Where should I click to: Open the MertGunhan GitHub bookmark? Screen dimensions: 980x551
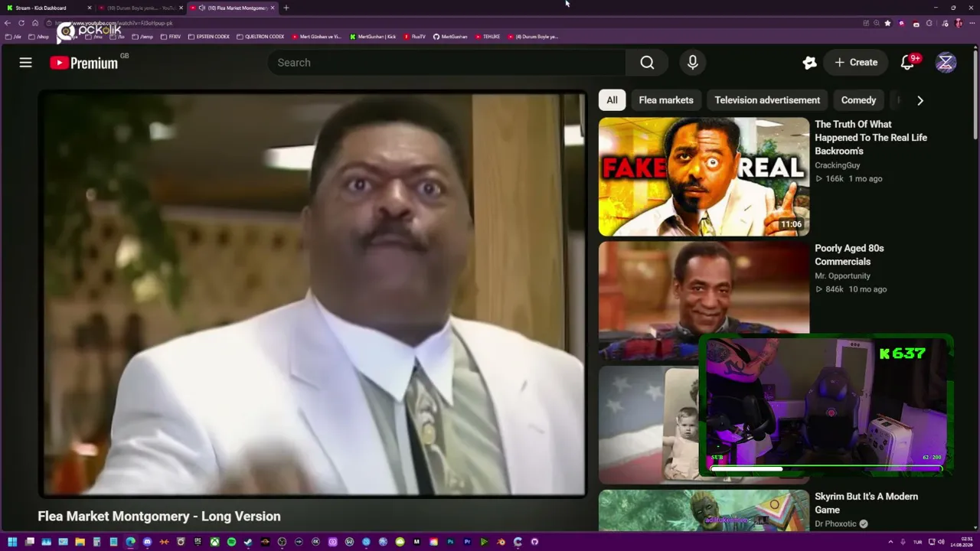pyautogui.click(x=450, y=37)
